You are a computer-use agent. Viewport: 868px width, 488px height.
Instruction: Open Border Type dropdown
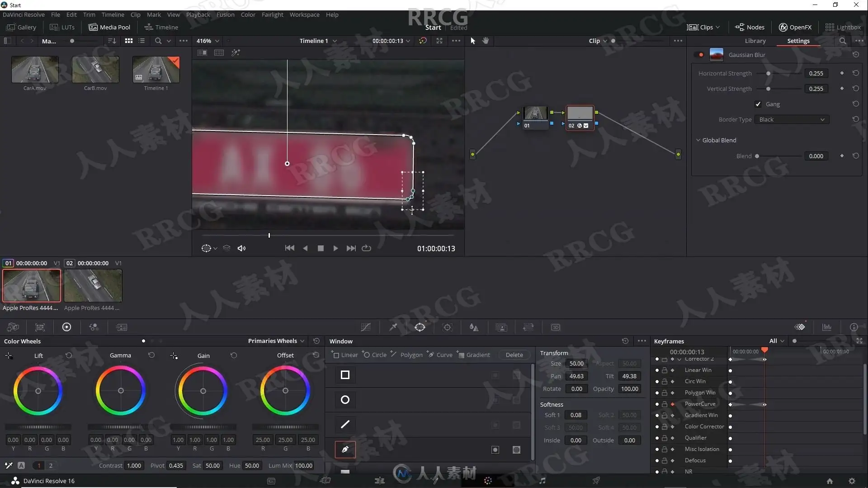(792, 120)
